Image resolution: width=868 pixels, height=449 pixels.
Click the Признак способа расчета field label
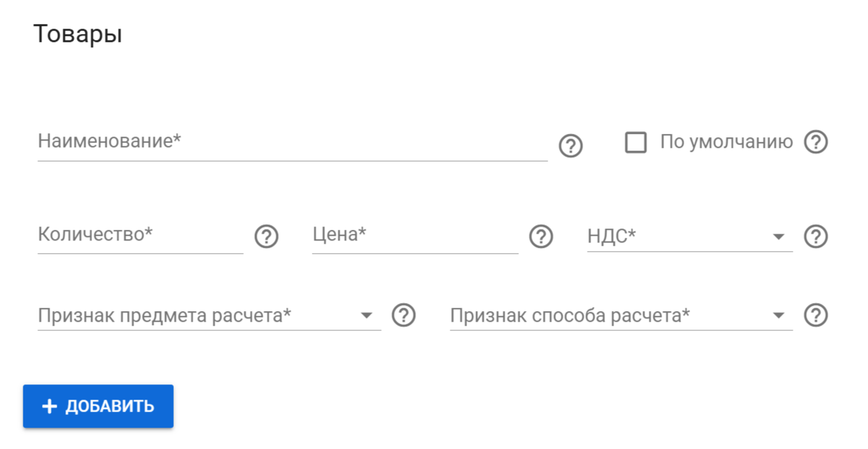coord(570,315)
